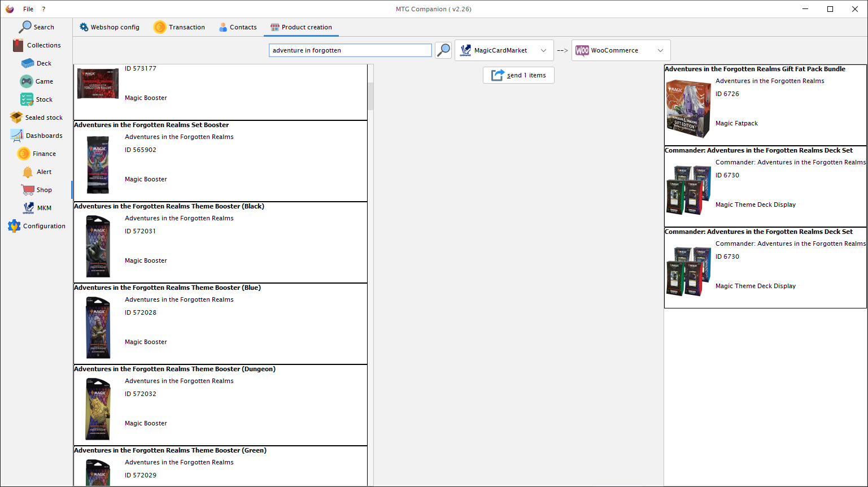Image resolution: width=868 pixels, height=487 pixels.
Task: Focus the product search text field
Action: point(350,50)
